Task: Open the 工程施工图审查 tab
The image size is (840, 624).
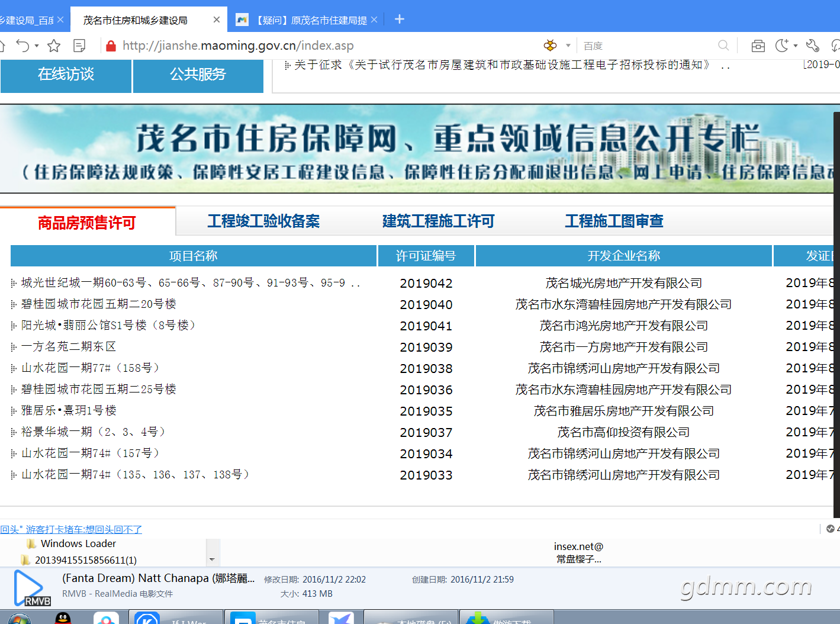Action: 614,221
